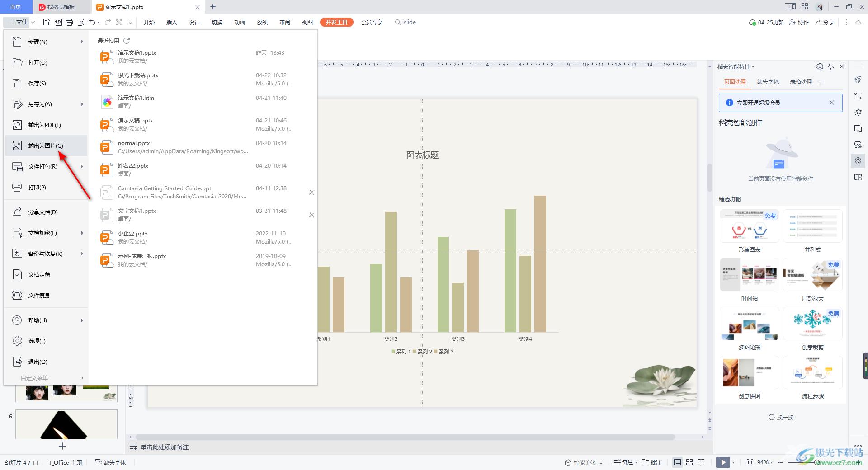Screen dimensions: 868x470
Task: Click the Collaborate (协作) button
Action: [799, 22]
